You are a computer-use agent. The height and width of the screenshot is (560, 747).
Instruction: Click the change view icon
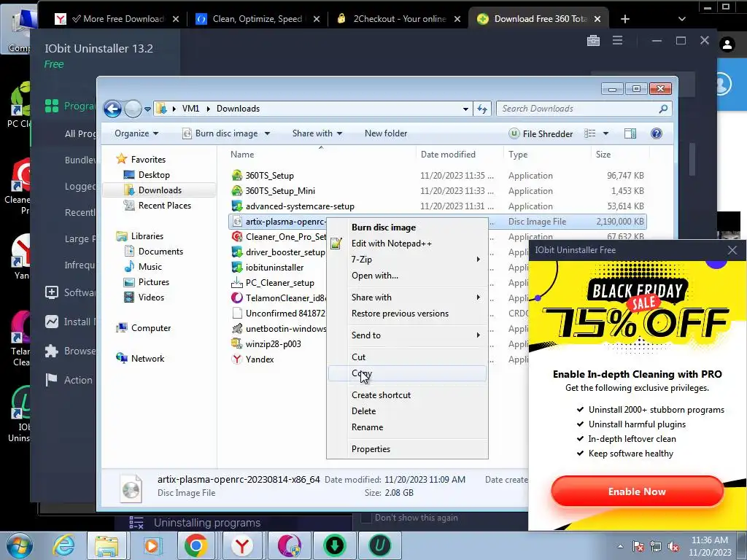[x=589, y=133]
